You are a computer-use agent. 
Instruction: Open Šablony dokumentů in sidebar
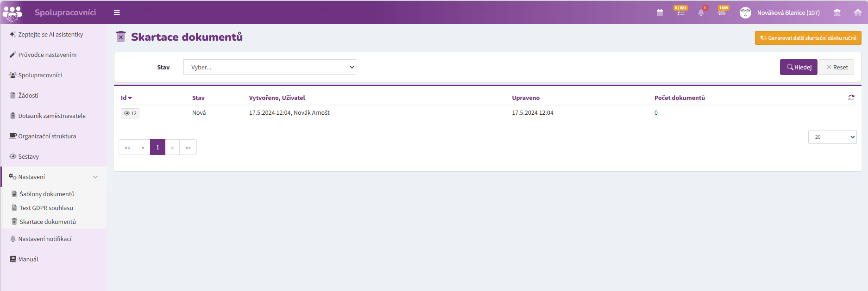(x=47, y=194)
